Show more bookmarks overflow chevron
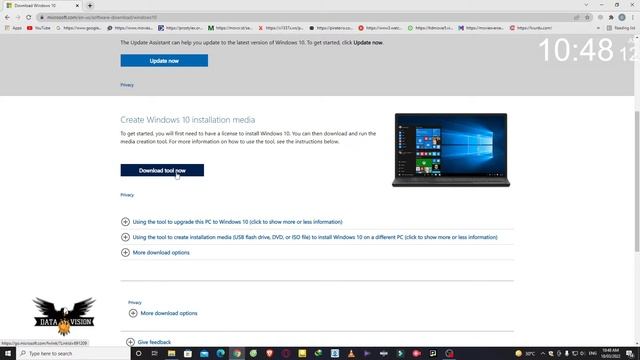 click(x=598, y=28)
